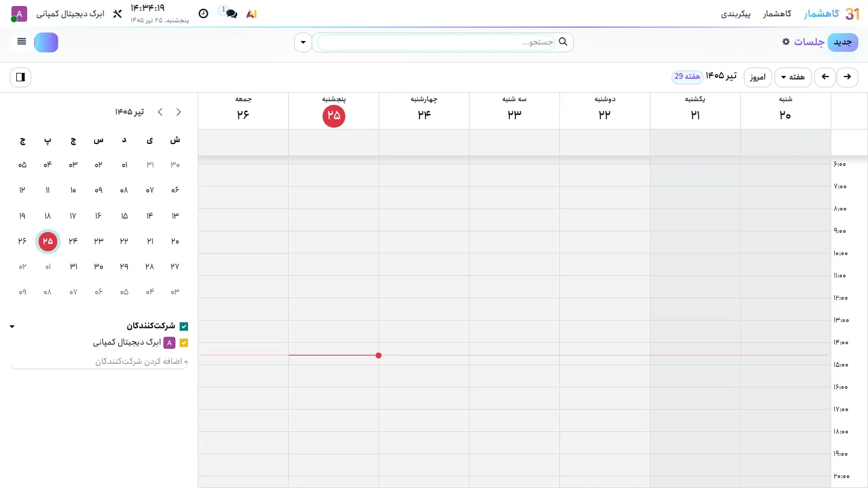Image resolution: width=868 pixels, height=488 pixels.
Task: Click the تیر ۱۴۰۵ mini calendar title
Action: 130,112
